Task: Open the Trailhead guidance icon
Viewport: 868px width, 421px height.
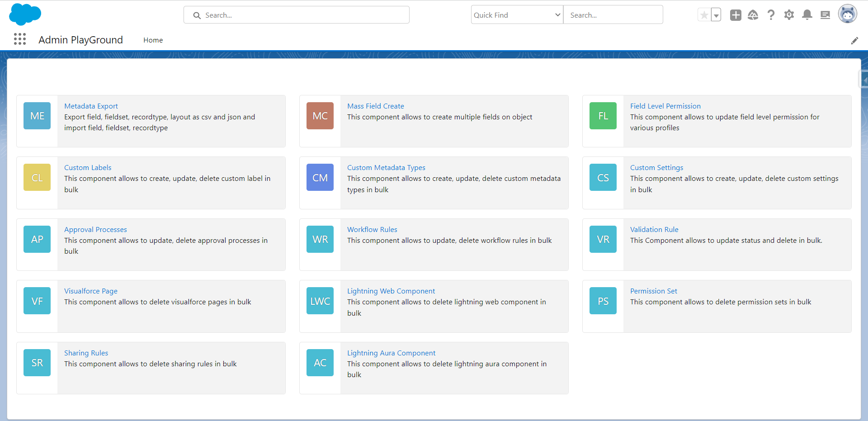Action: coord(753,15)
